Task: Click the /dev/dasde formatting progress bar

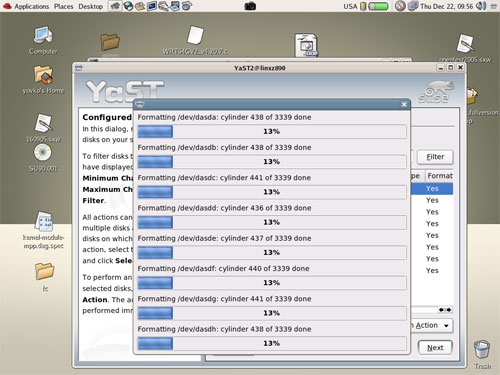Action: click(272, 253)
